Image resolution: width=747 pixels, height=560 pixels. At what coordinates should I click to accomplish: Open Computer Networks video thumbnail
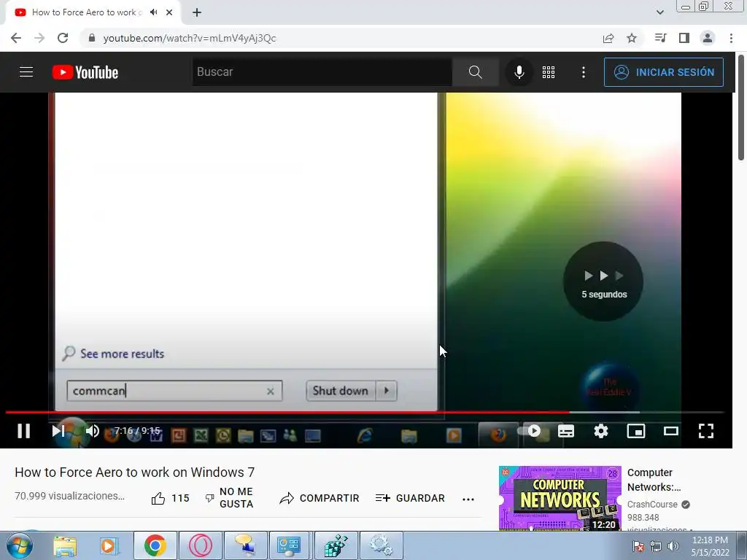(560, 498)
